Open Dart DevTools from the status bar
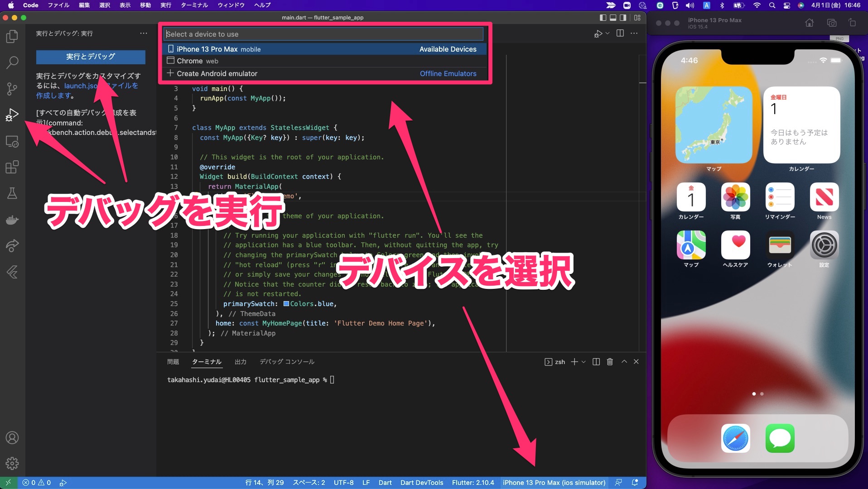 click(x=421, y=483)
